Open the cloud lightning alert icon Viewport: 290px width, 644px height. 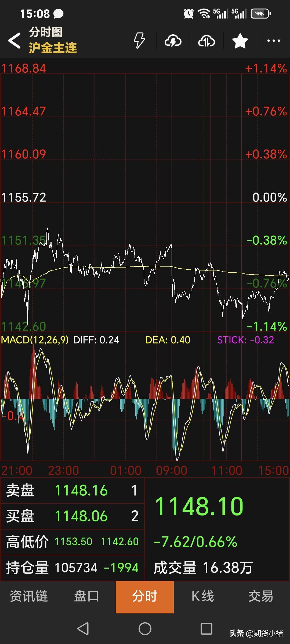(173, 41)
